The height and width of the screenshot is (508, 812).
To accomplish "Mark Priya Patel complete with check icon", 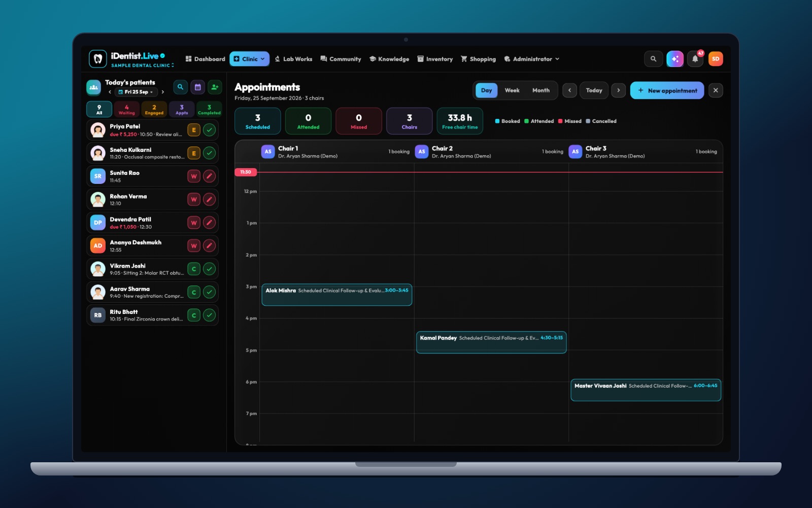I will pos(209,130).
